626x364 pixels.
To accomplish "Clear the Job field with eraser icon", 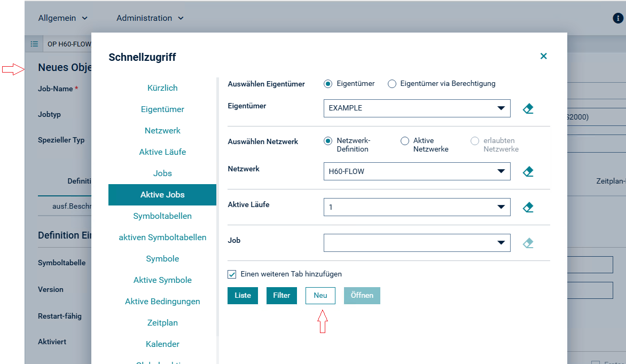I will click(528, 243).
